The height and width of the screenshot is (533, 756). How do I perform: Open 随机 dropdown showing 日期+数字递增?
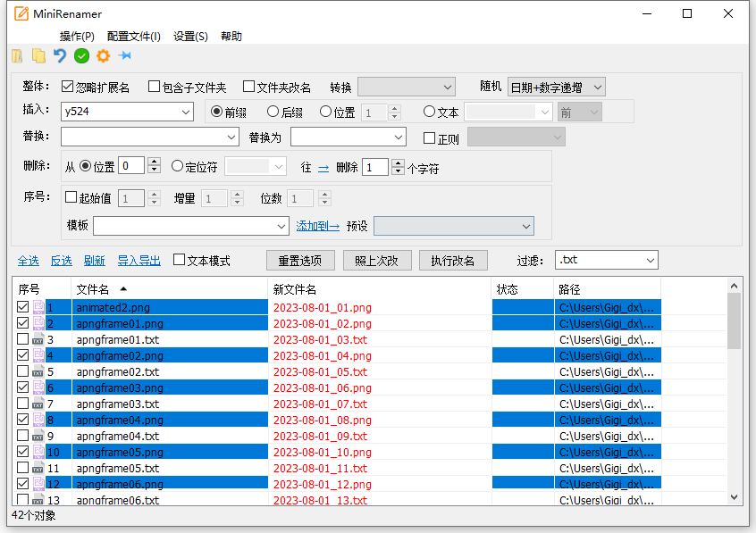[x=557, y=87]
